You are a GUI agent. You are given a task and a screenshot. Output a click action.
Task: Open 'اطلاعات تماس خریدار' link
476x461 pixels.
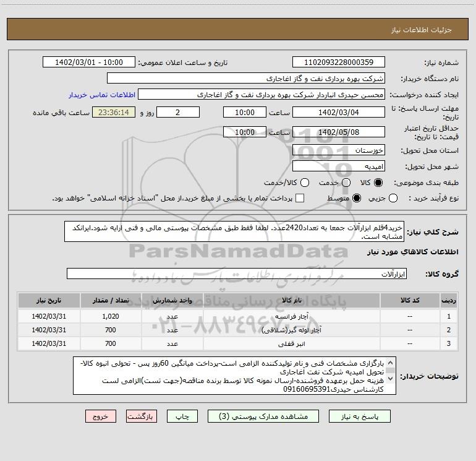102,95
